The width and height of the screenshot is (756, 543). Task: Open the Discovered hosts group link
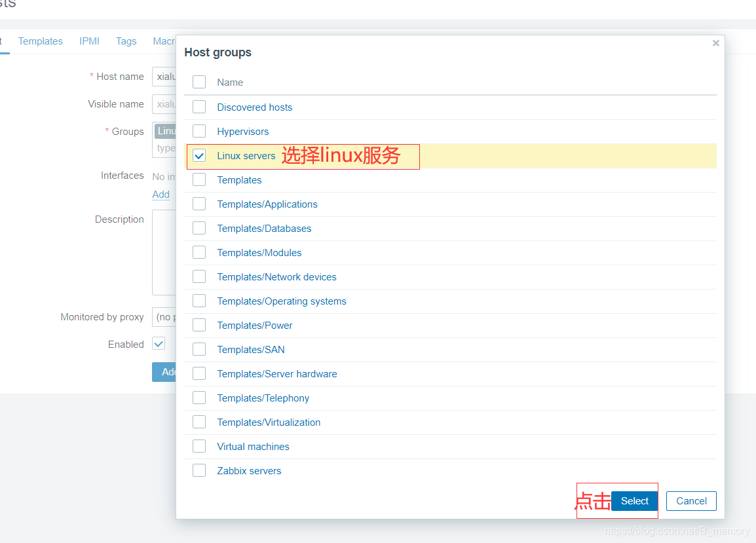pos(255,107)
